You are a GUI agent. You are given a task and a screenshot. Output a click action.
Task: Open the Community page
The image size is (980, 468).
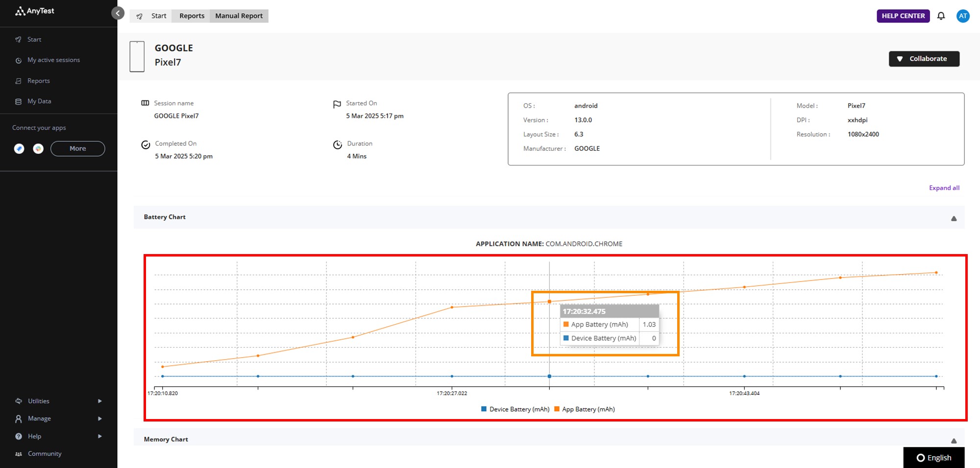pyautogui.click(x=45, y=454)
